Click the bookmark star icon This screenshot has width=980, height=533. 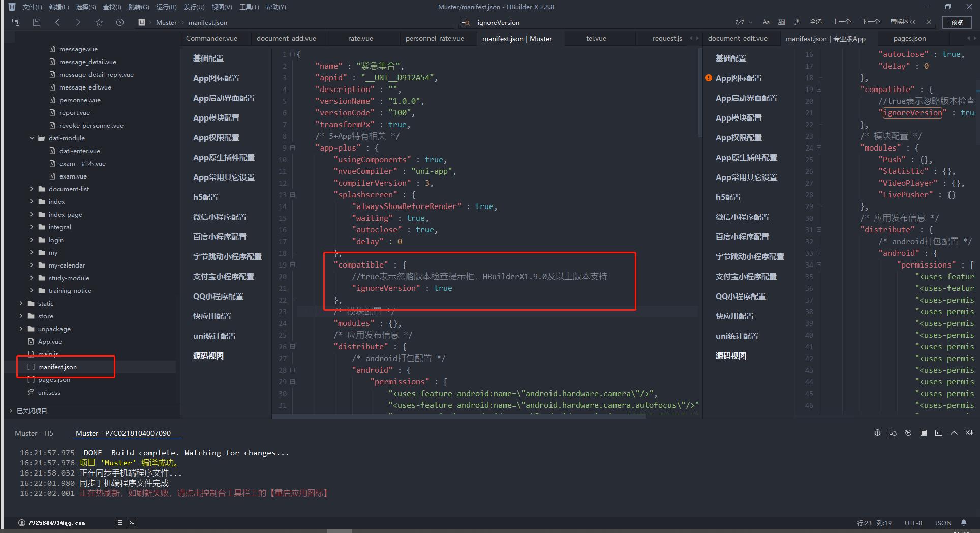click(99, 22)
